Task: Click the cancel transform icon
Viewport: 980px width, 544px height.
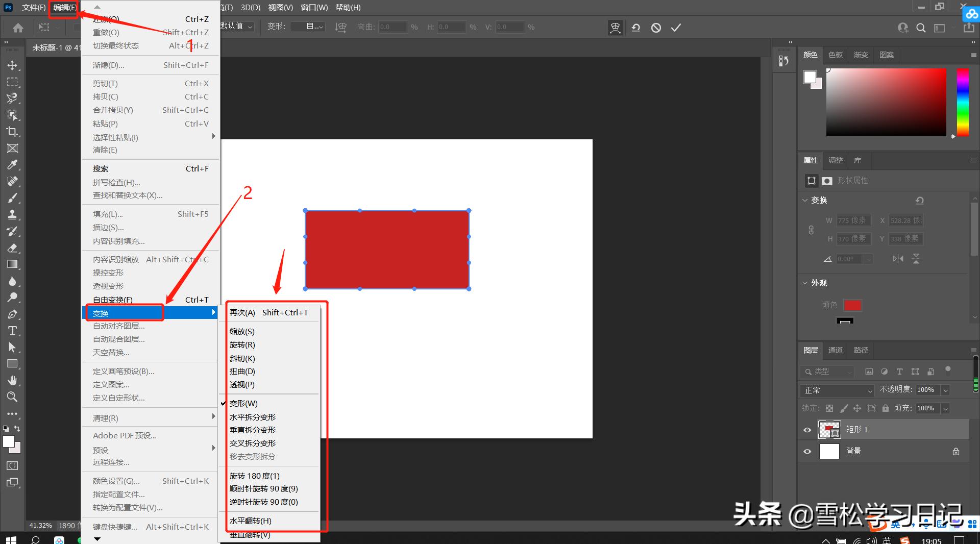Action: coord(656,28)
